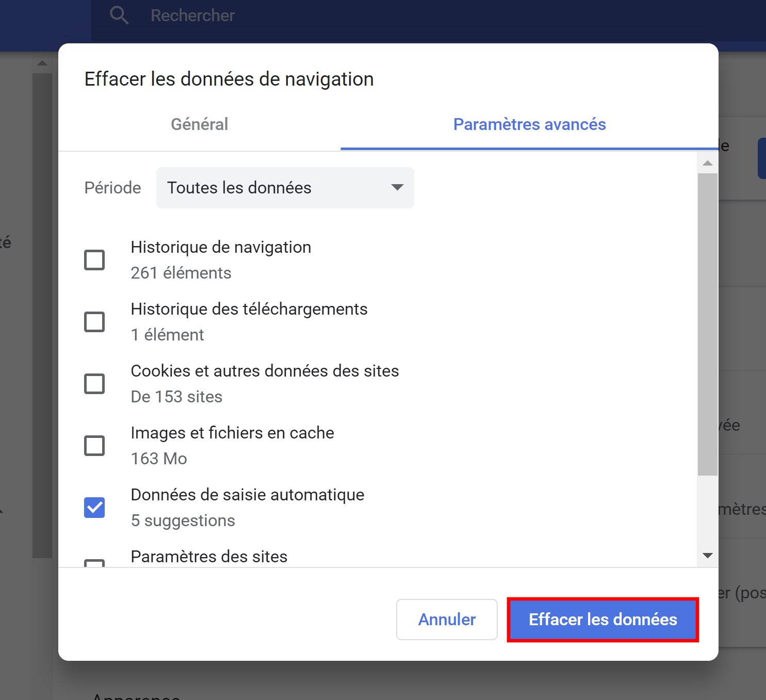Open the Période dropdown menu
This screenshot has width=766, height=700.
point(285,188)
